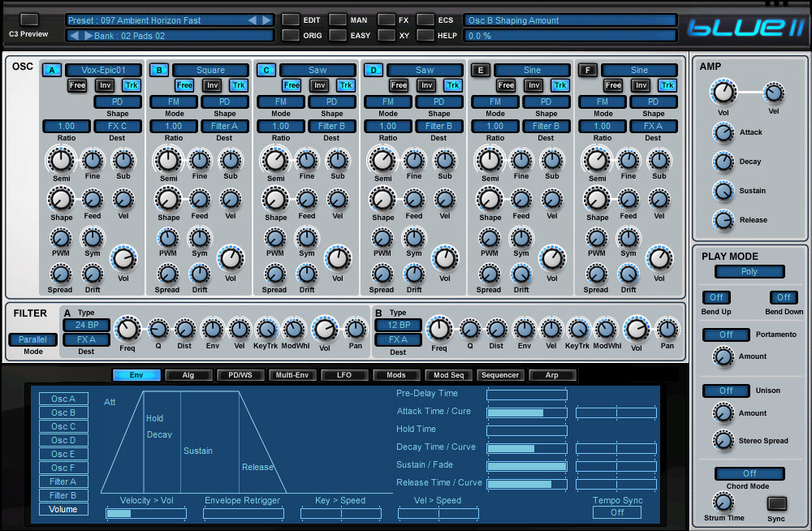Click the Strum Time knob
Image resolution: width=812 pixels, height=531 pixels.
tap(723, 501)
